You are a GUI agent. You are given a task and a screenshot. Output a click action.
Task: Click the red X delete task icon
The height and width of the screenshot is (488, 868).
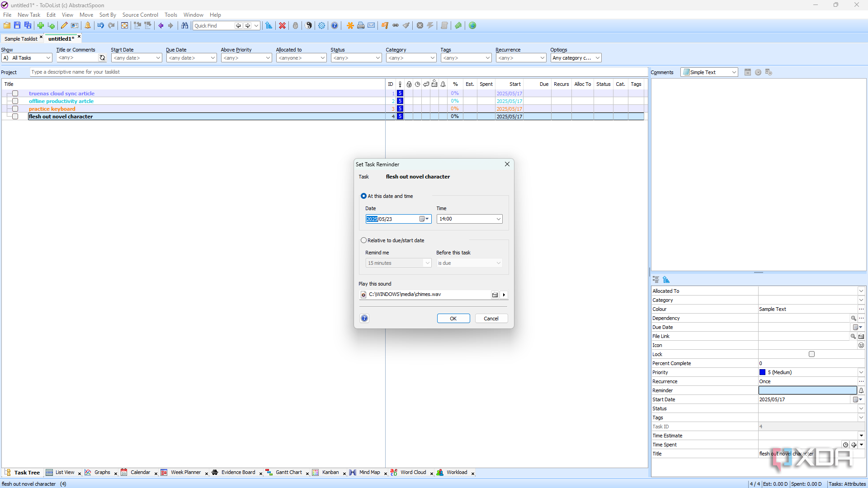282,26
